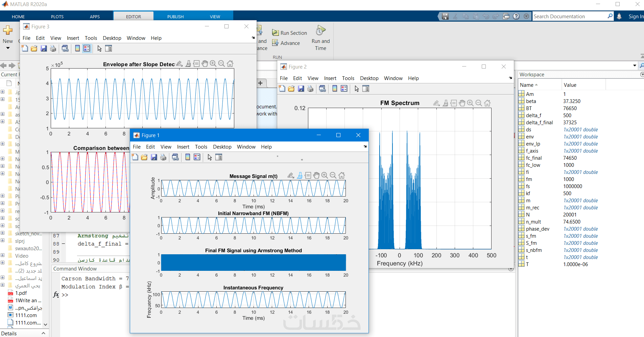Viewport: 644px width, 337px height.
Task: Click Save Figure icon in Figure 2 toolbar
Action: (x=301, y=88)
